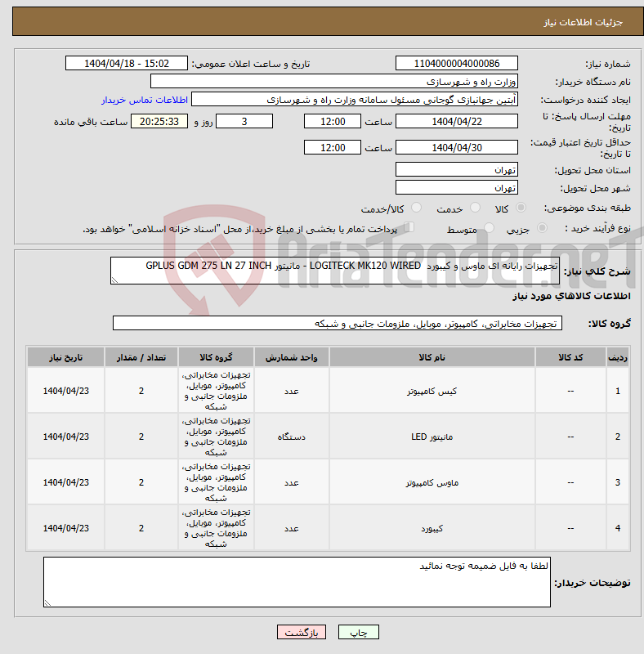This screenshot has height=654, width=644.
Task: Click the delivery province field تهران
Action: pyautogui.click(x=457, y=169)
